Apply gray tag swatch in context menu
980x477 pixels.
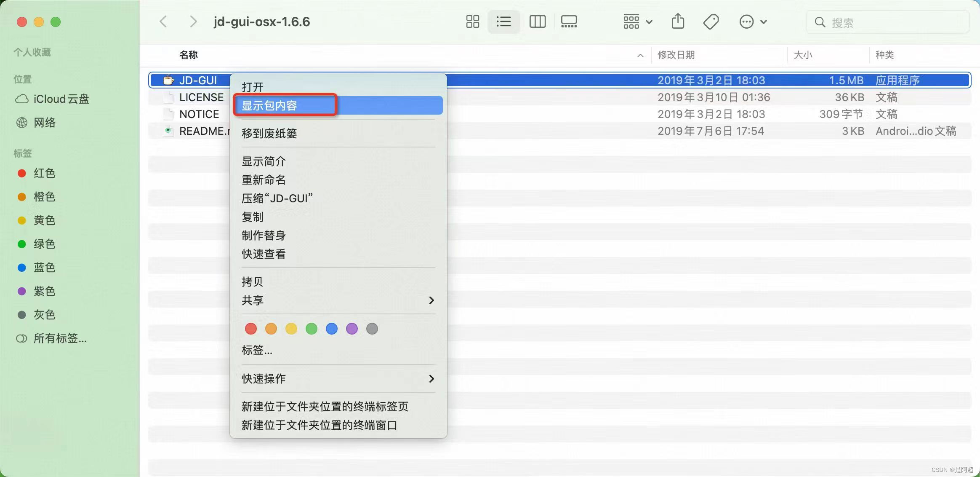pos(372,329)
